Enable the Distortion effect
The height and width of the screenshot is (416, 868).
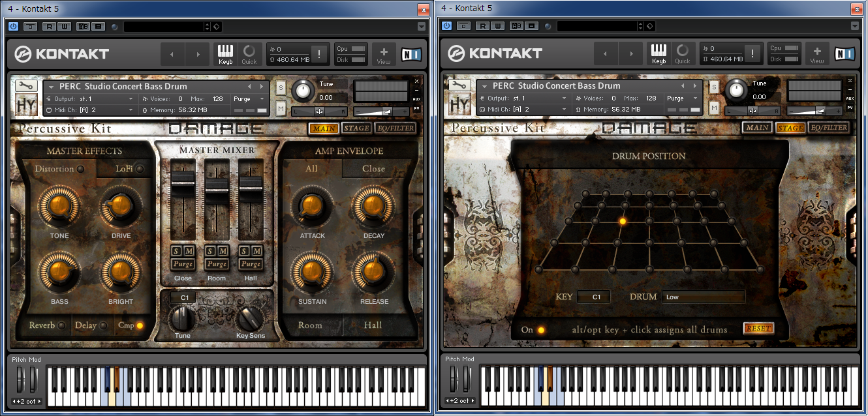tap(80, 169)
